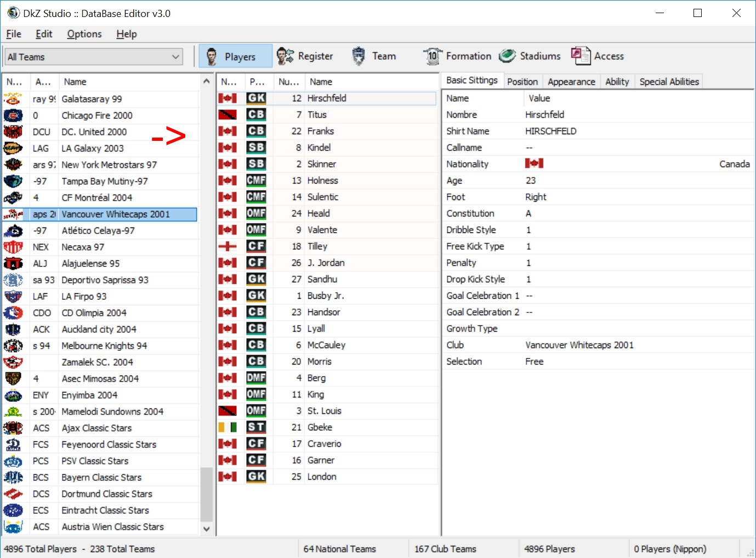Click the Dortmund Classic Stars logo
Viewport: 756px width, 558px height.
click(x=13, y=493)
